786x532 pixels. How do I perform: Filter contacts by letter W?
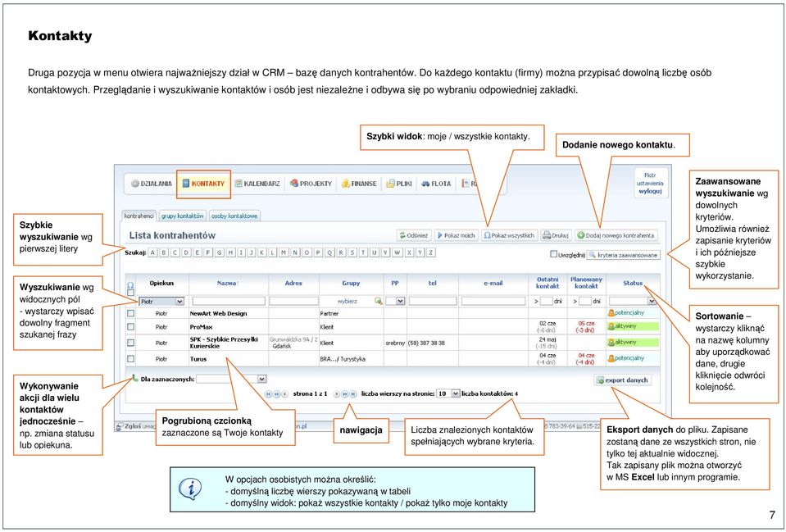point(397,252)
